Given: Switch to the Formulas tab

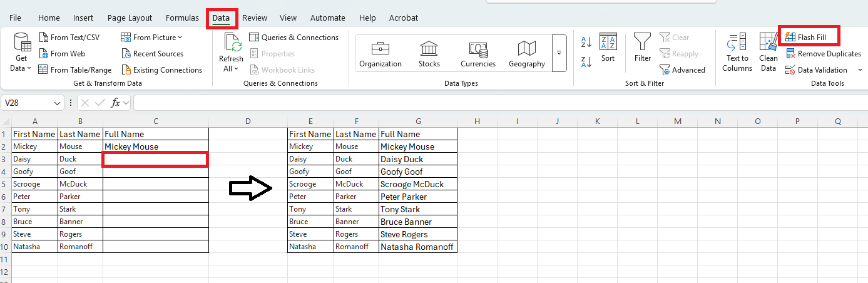Looking at the screenshot, I should coord(182,18).
